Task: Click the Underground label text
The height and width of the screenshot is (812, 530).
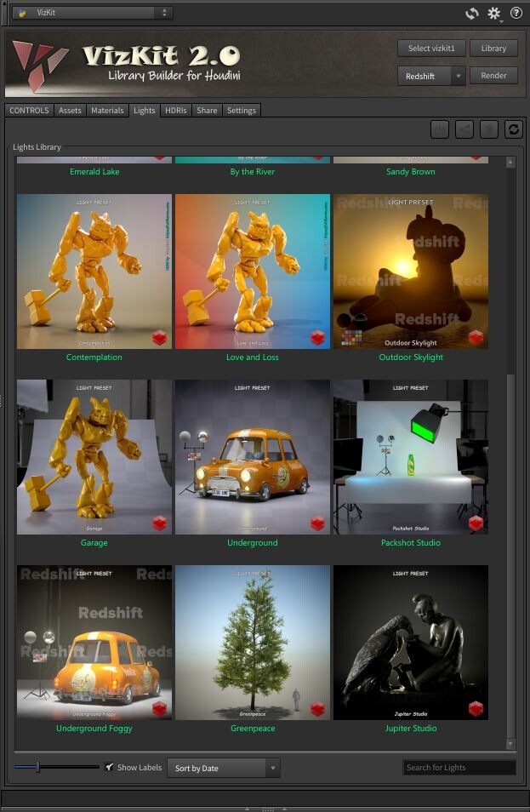Action: (x=253, y=542)
